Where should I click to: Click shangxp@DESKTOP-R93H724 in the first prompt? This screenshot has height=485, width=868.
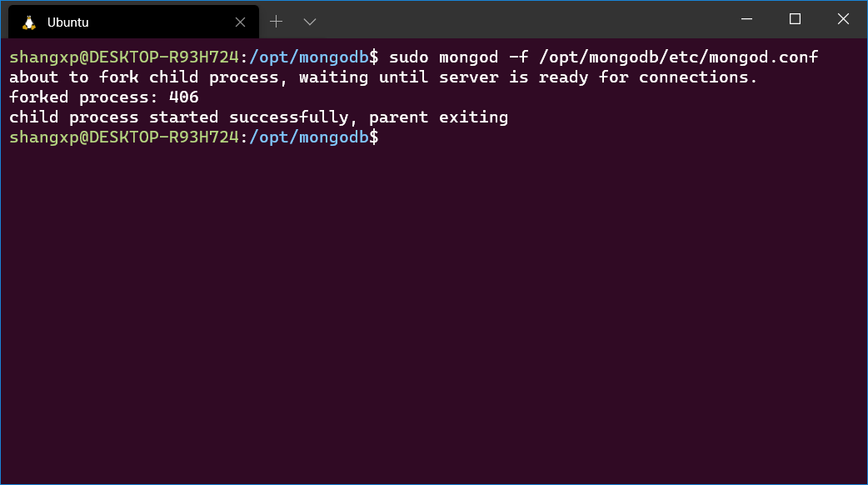(124, 57)
